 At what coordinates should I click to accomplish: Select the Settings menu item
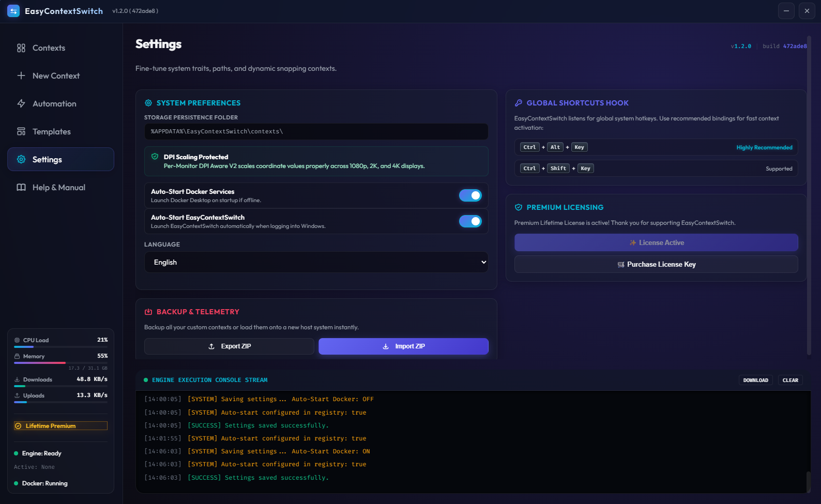[60, 159]
